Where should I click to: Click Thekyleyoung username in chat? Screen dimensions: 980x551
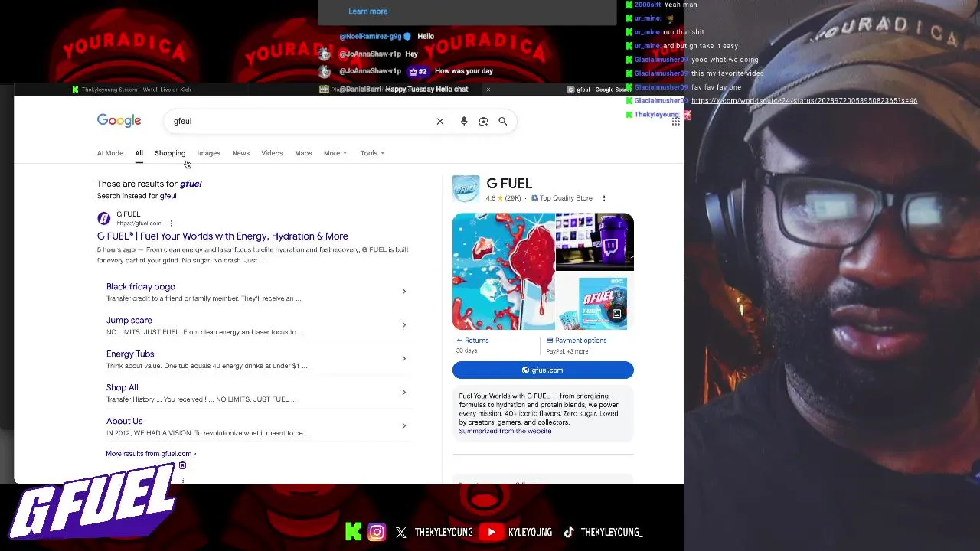coord(656,115)
